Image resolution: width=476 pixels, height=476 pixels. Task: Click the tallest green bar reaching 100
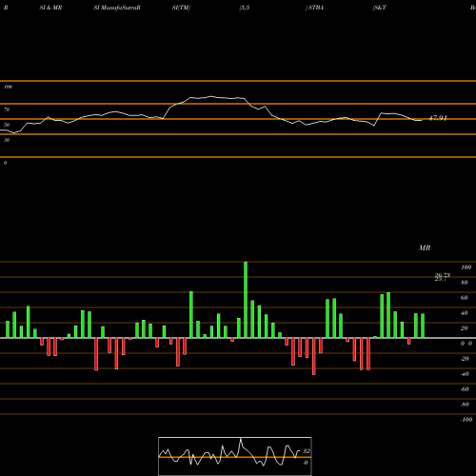[x=246, y=300]
